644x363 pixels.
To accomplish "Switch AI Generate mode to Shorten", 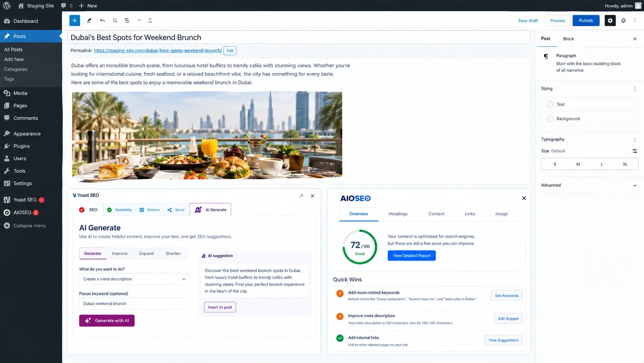I will point(173,254).
